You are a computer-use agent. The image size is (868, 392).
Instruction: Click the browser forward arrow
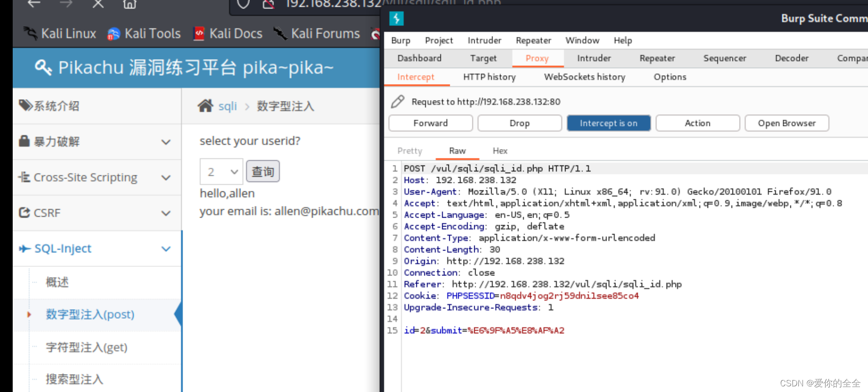tap(66, 4)
